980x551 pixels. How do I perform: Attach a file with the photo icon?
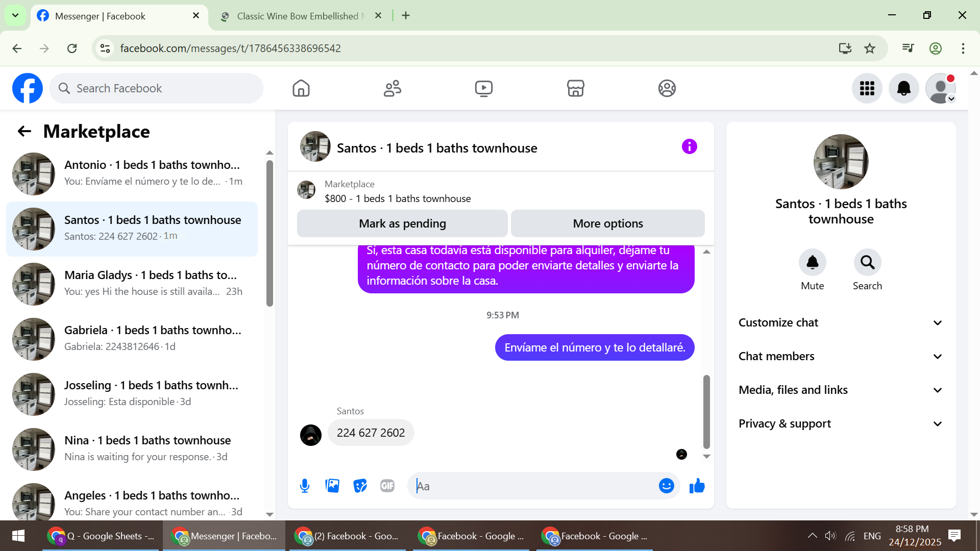click(332, 486)
